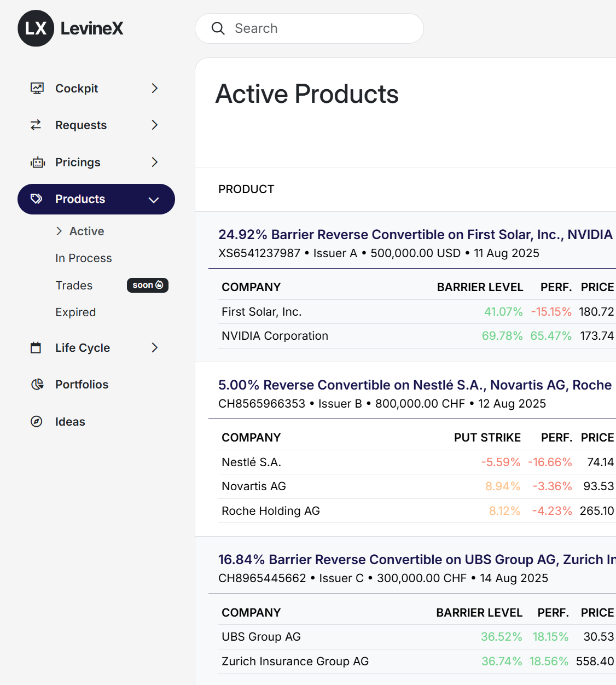Open Pricings via its calculator icon
616x685 pixels.
36,162
